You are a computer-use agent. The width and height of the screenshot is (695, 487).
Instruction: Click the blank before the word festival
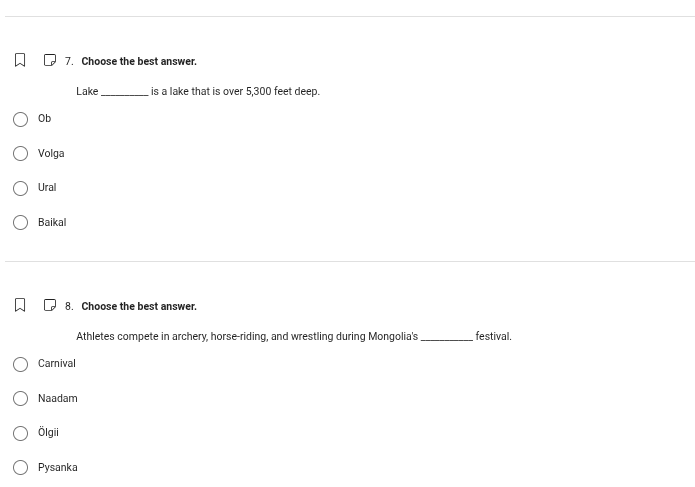(446, 337)
